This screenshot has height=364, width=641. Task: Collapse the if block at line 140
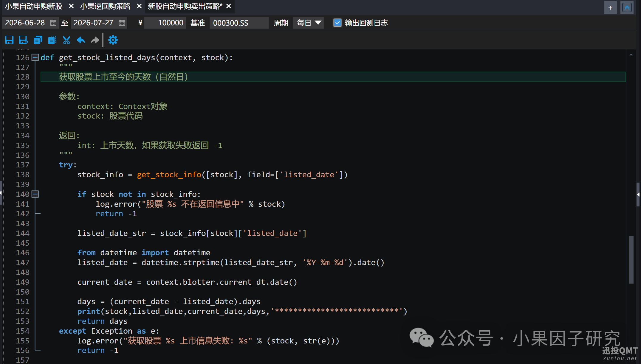(x=35, y=194)
